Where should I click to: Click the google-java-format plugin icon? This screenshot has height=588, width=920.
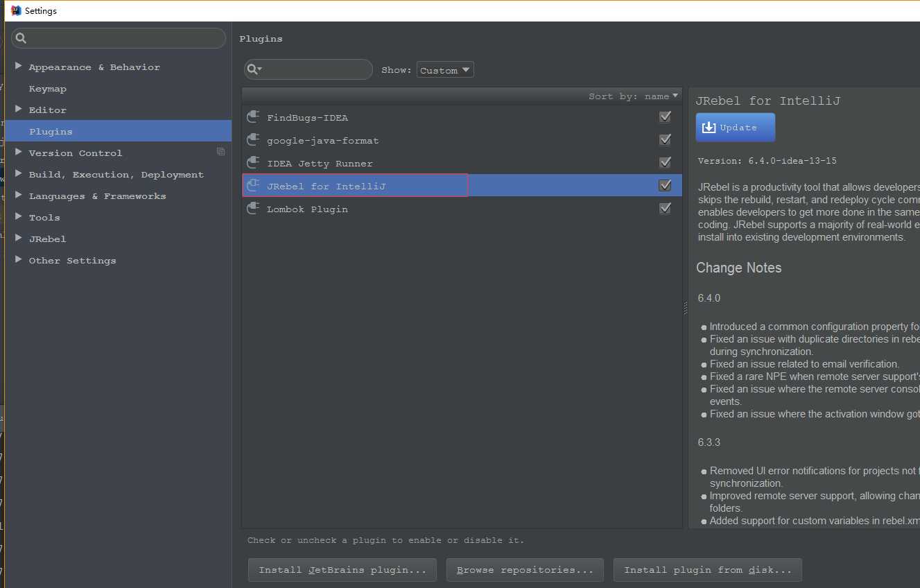coord(253,140)
